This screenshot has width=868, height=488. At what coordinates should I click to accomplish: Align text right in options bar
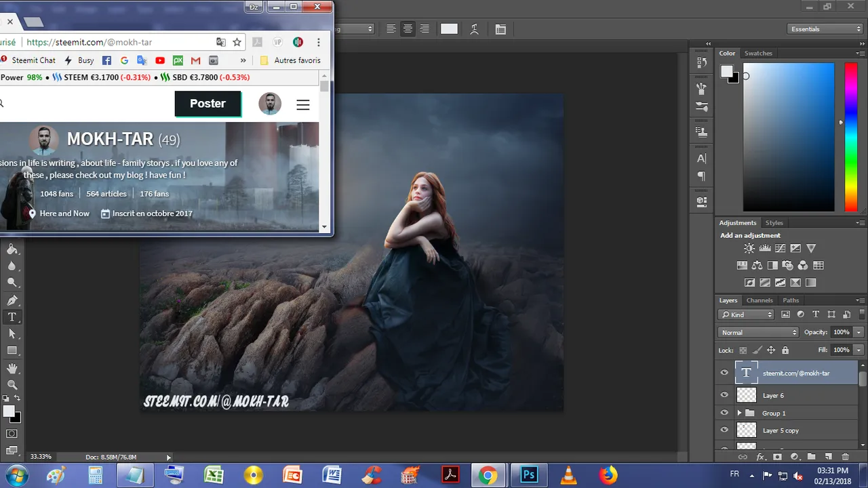tap(425, 29)
